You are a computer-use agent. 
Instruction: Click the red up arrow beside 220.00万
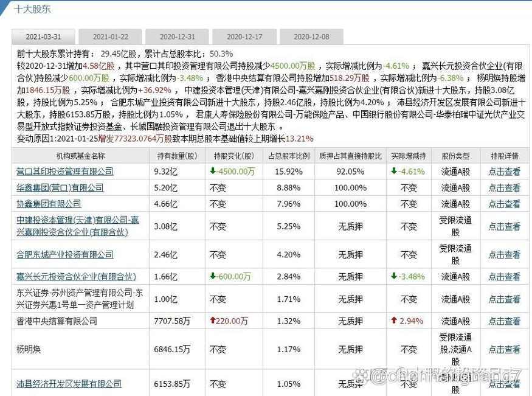point(213,320)
